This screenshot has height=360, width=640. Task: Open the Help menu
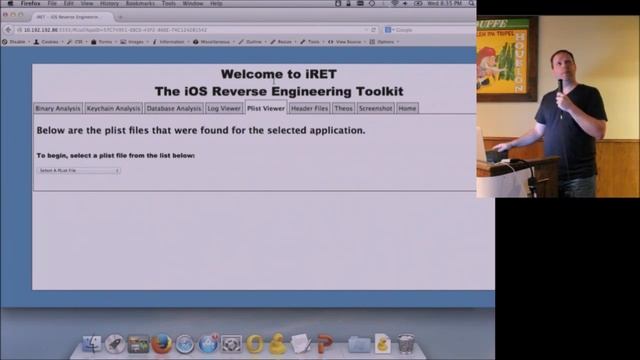point(216,3)
